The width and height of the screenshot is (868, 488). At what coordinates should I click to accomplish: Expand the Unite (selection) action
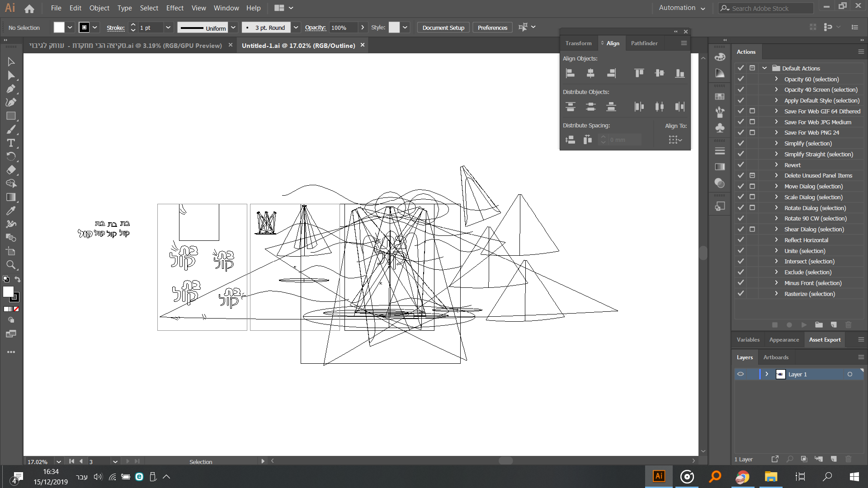click(776, 251)
